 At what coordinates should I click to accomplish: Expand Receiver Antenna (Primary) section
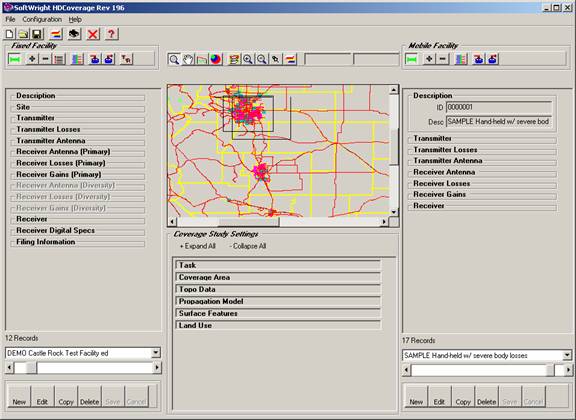pos(78,152)
